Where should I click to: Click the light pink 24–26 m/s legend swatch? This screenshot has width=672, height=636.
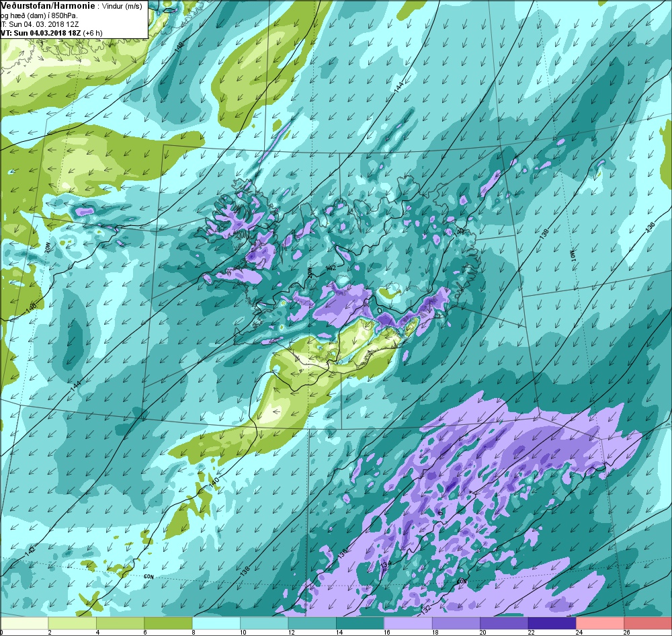(600, 623)
